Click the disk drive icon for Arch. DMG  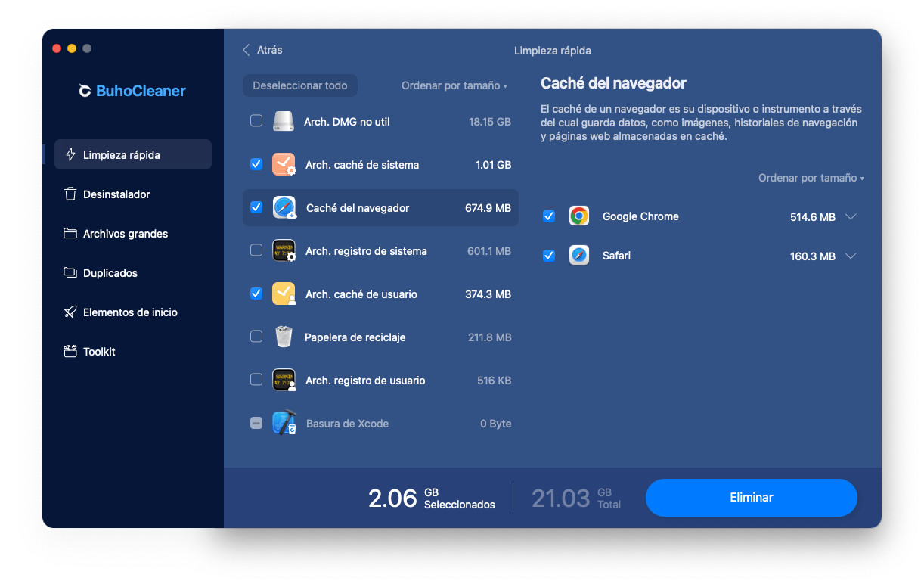pyautogui.click(x=284, y=121)
